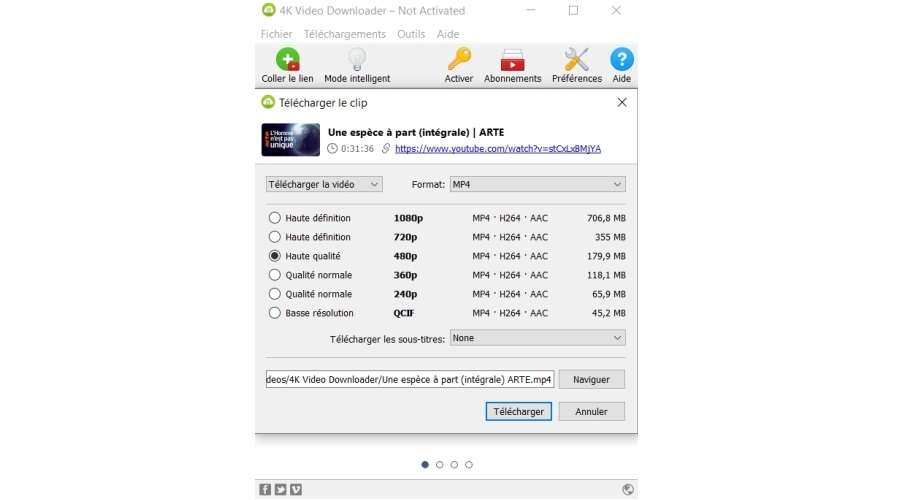This screenshot has height=500, width=900.
Task: Open Préférences tools icon
Action: pos(577,59)
